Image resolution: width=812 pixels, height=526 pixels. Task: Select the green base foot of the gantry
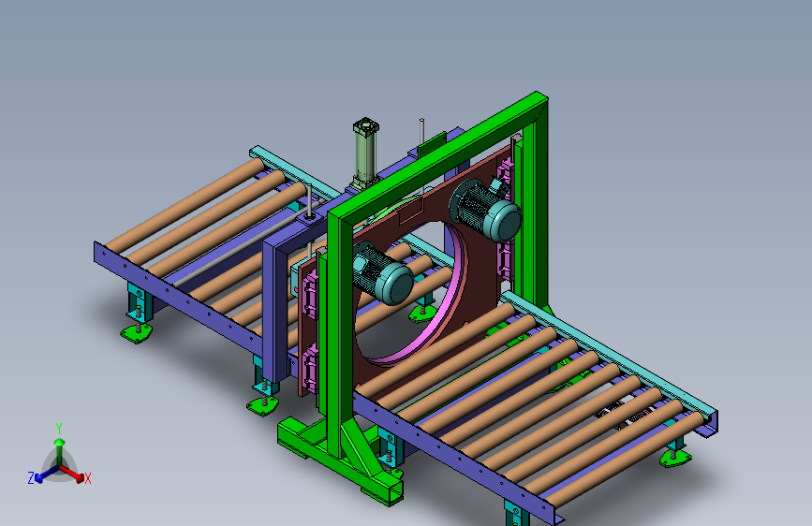coord(339,460)
